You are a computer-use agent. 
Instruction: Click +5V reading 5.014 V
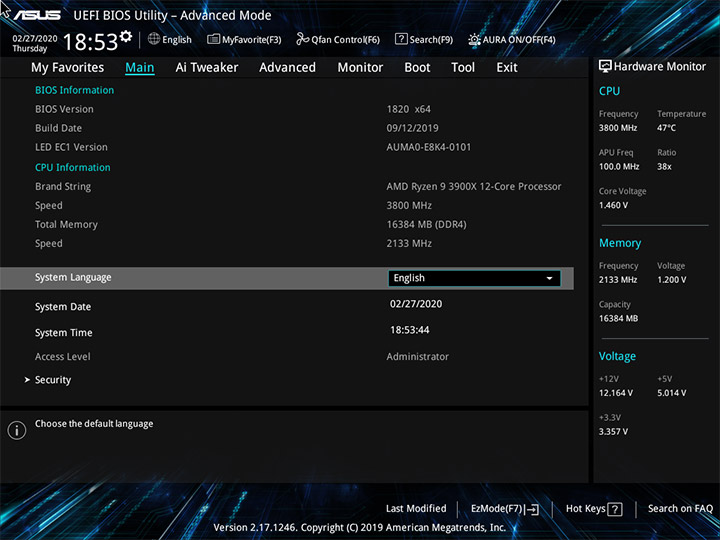(x=672, y=393)
